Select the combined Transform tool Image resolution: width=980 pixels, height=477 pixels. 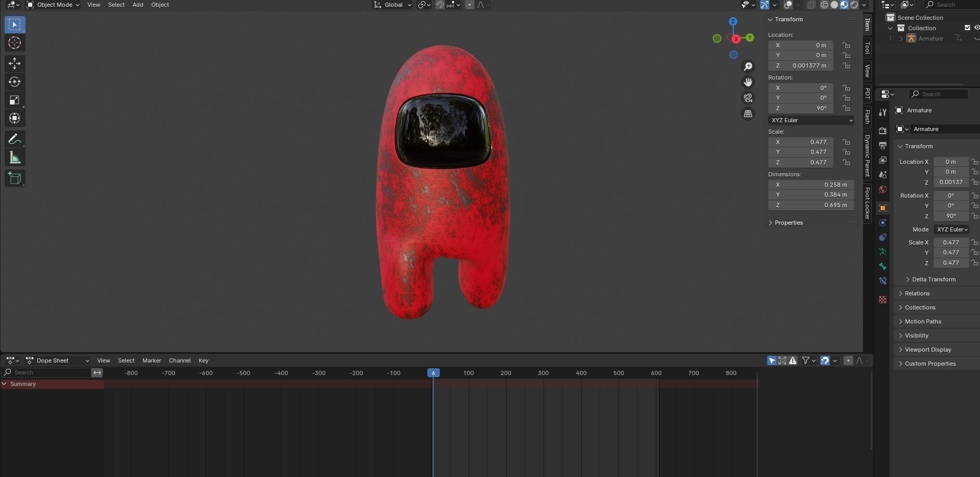15,119
